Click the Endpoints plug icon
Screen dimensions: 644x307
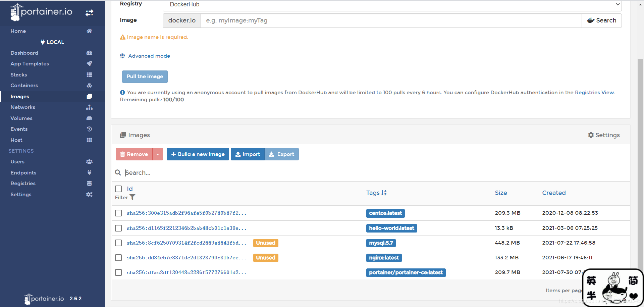coord(89,173)
